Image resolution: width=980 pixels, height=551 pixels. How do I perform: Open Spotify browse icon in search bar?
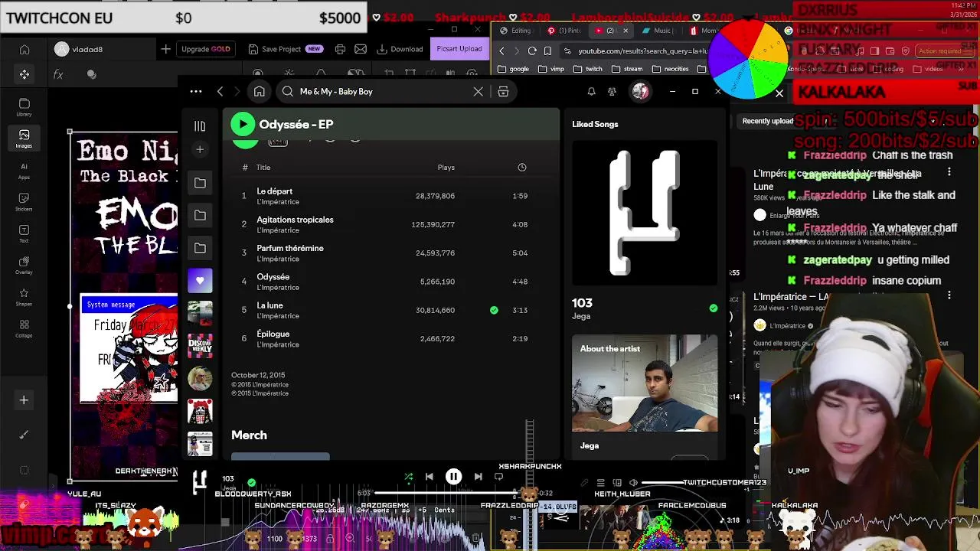point(503,91)
